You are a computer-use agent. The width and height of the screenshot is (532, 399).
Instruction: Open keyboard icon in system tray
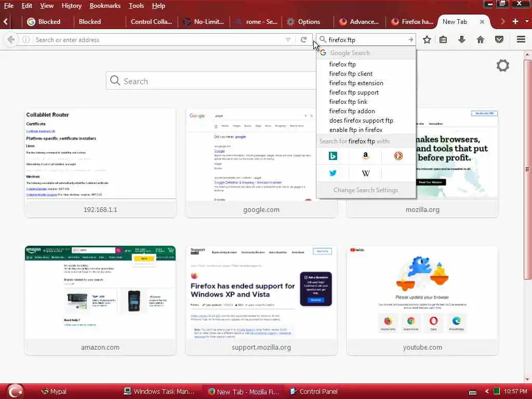[x=473, y=392]
